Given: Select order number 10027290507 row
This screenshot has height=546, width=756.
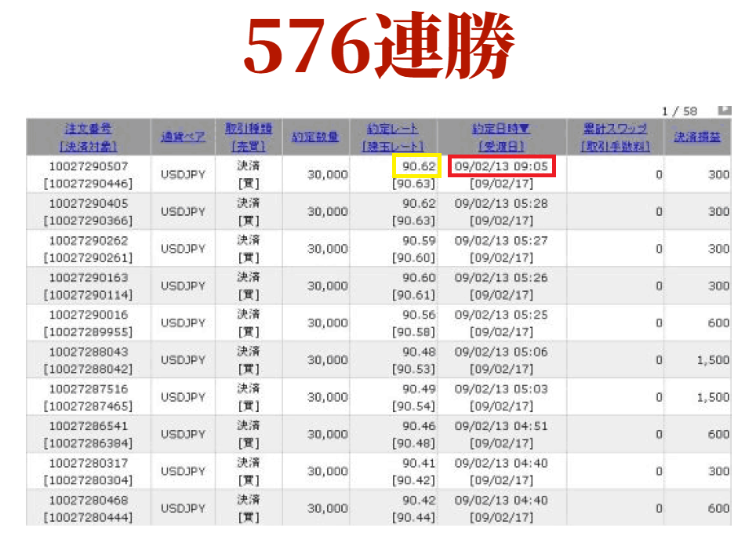Looking at the screenshot, I should click(88, 166).
